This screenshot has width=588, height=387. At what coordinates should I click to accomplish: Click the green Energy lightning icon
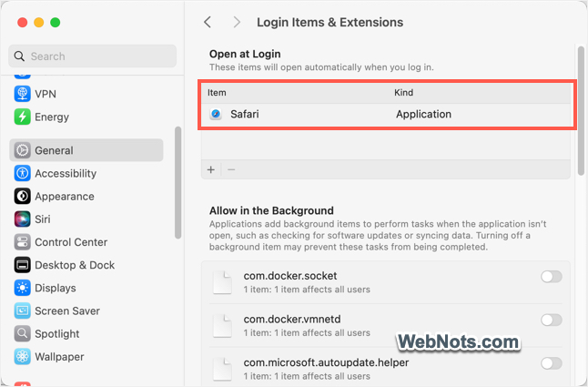pos(22,117)
